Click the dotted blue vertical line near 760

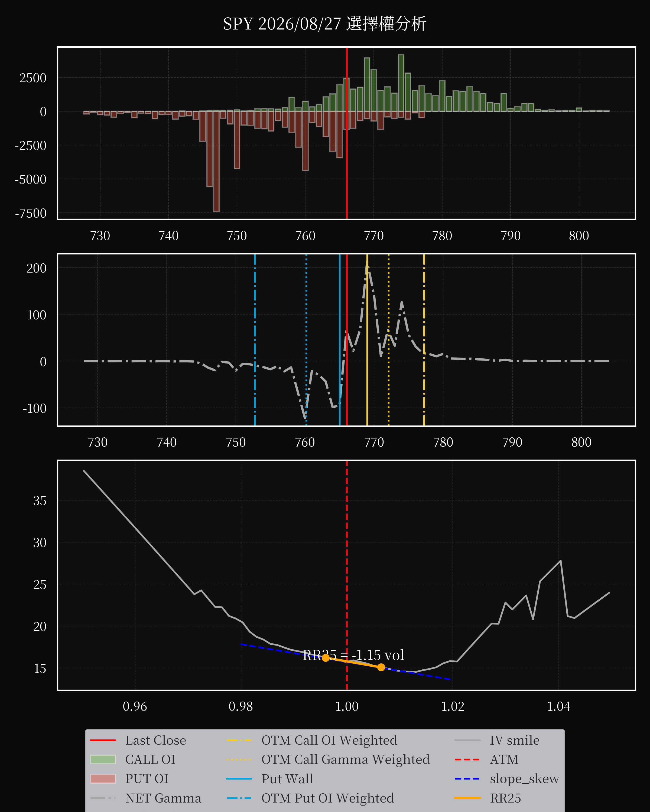coord(306,340)
